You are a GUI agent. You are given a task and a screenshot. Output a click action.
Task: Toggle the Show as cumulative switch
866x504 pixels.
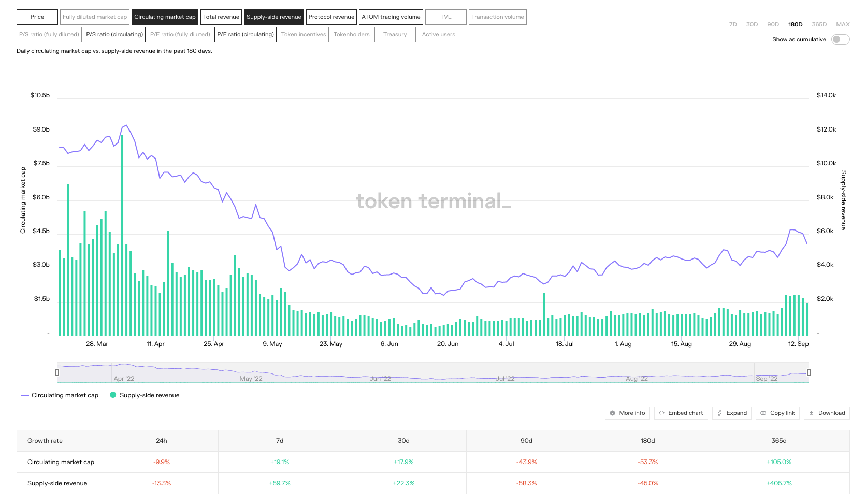point(840,39)
